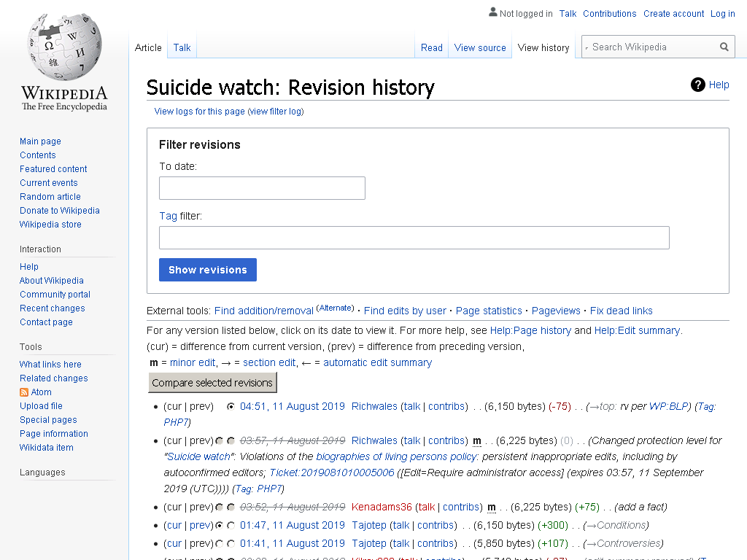Select first radio button of 03:52 revision
The width and height of the screenshot is (747, 560).
click(x=219, y=507)
